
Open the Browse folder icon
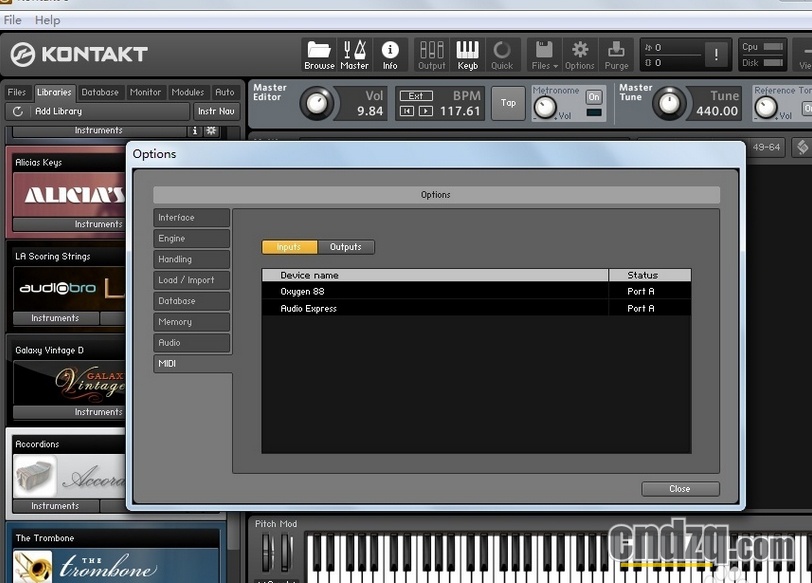(x=319, y=54)
